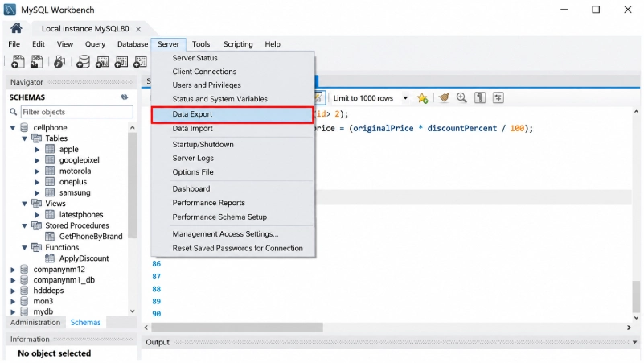Create a new table toolbar icon
The height and width of the screenshot is (363, 644).
[x=102, y=62]
